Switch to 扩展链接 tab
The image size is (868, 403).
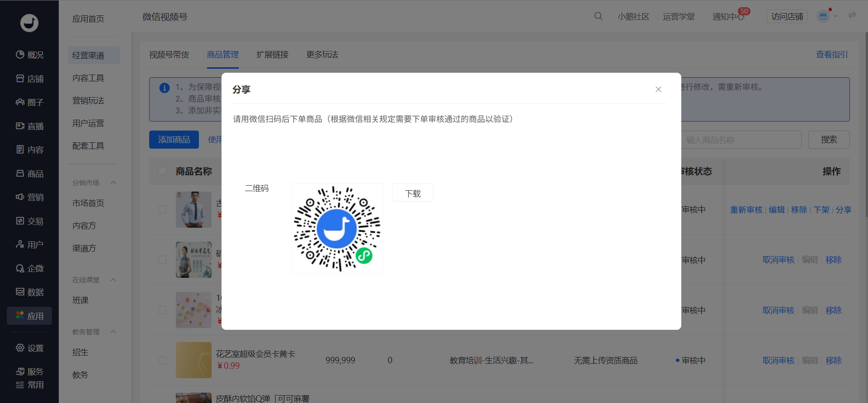tap(272, 55)
